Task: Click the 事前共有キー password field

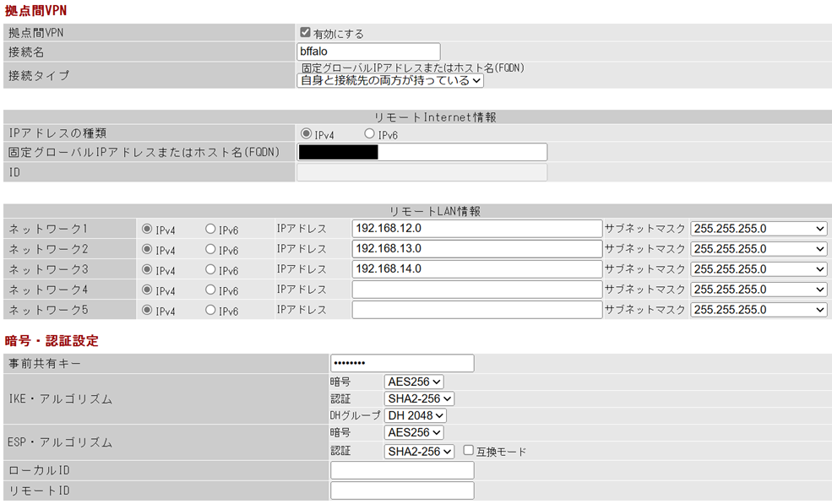Action: pos(402,364)
